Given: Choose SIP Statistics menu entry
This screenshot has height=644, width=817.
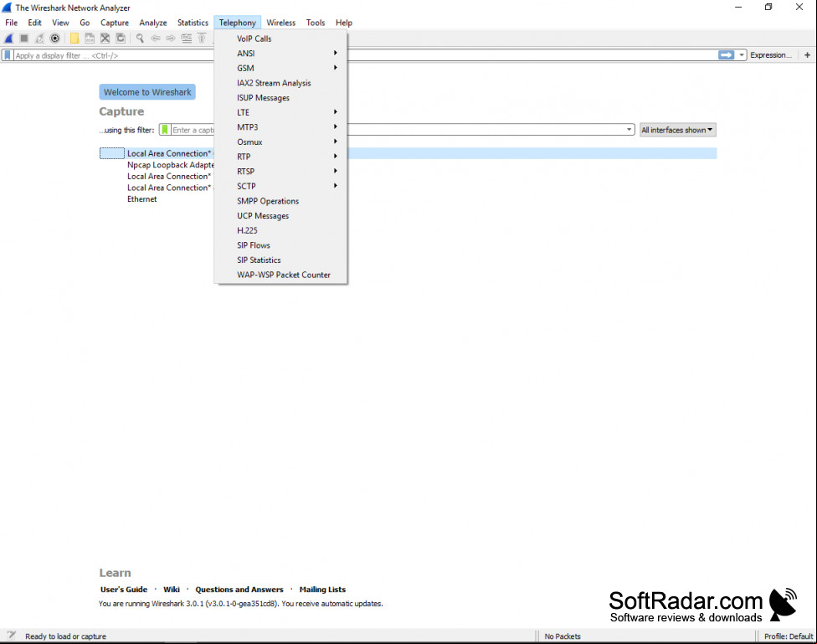Looking at the screenshot, I should 281,260.
